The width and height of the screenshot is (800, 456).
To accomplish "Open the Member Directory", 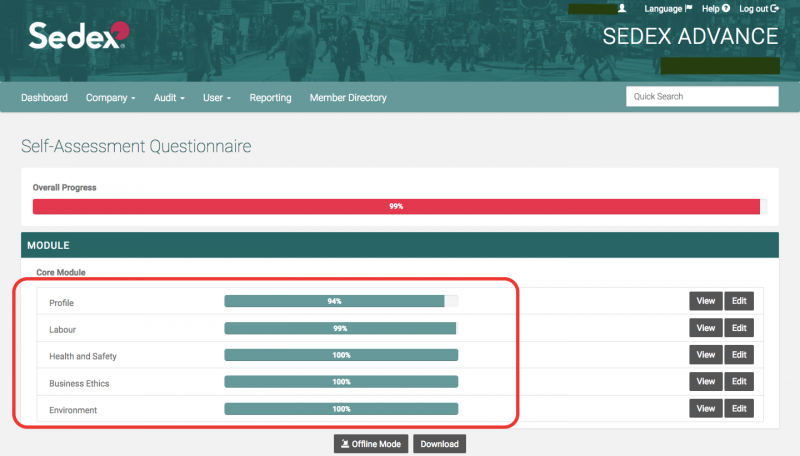I will click(x=348, y=98).
